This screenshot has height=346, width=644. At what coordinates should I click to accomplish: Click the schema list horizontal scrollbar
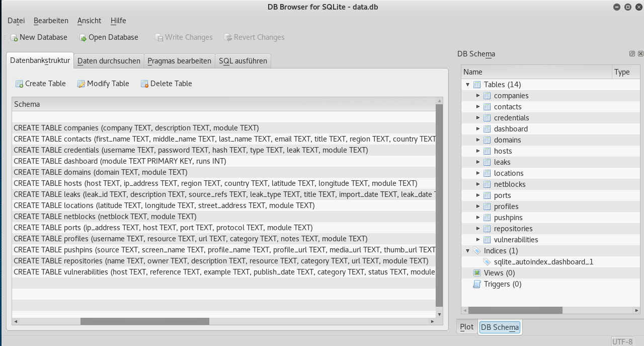pyautogui.click(x=144, y=321)
